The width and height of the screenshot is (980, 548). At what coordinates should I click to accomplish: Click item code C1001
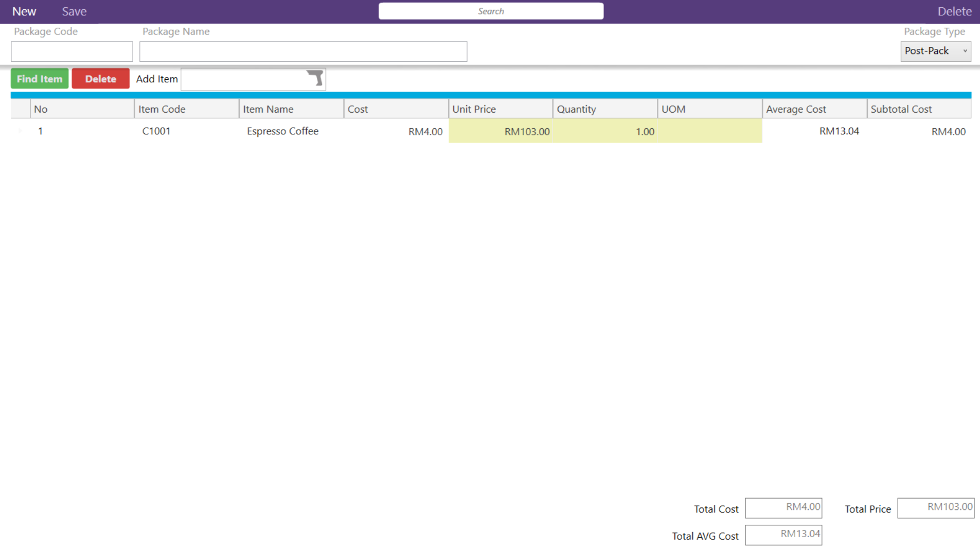(156, 131)
